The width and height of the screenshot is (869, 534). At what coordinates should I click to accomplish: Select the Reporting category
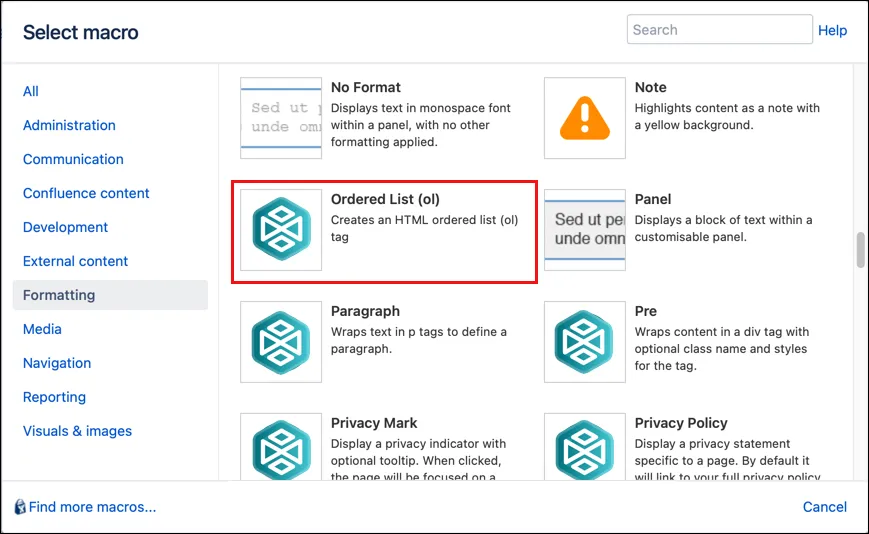tap(54, 397)
